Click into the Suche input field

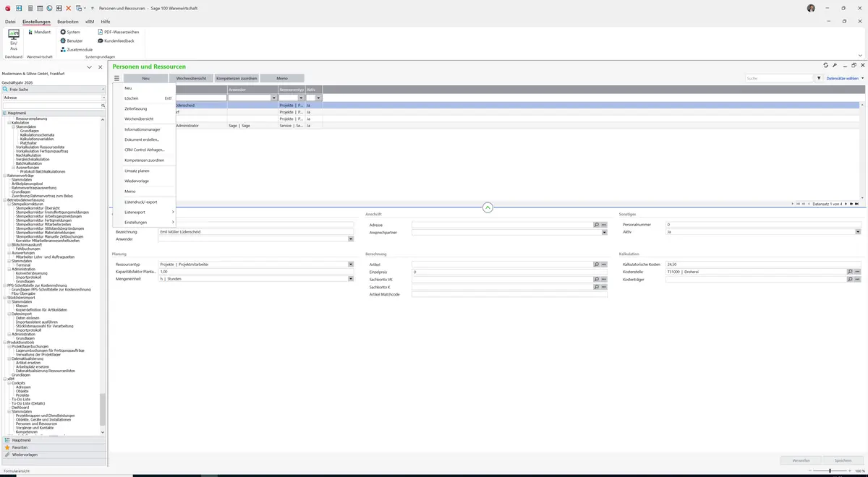pyautogui.click(x=780, y=78)
